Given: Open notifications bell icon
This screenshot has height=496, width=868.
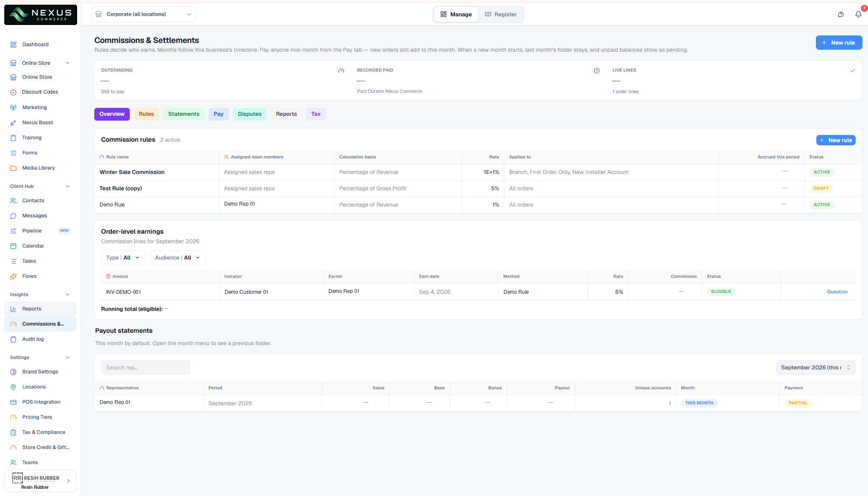Looking at the screenshot, I should click(858, 14).
